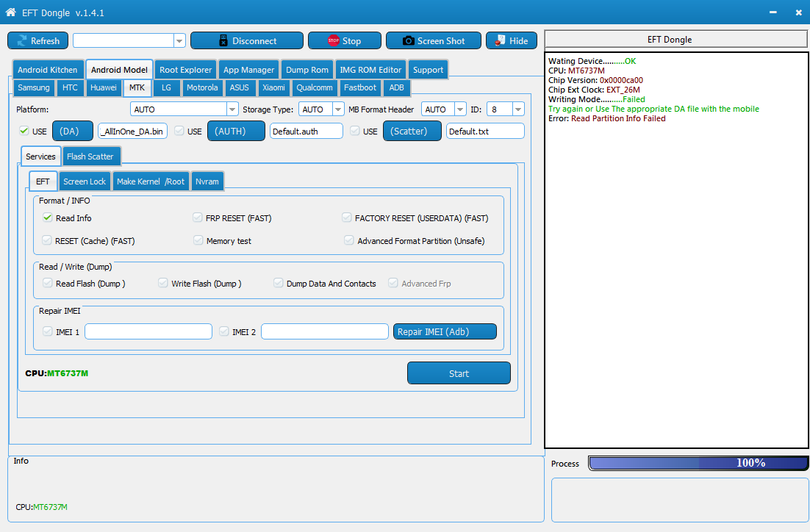The width and height of the screenshot is (810, 532).
Task: Toggle the IMEI 2 checkbox
Action: (224, 331)
